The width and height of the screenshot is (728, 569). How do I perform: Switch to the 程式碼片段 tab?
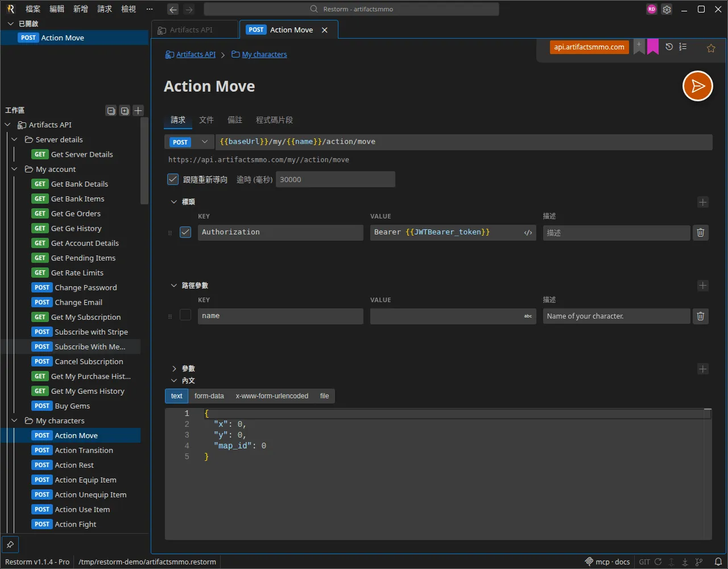click(274, 120)
